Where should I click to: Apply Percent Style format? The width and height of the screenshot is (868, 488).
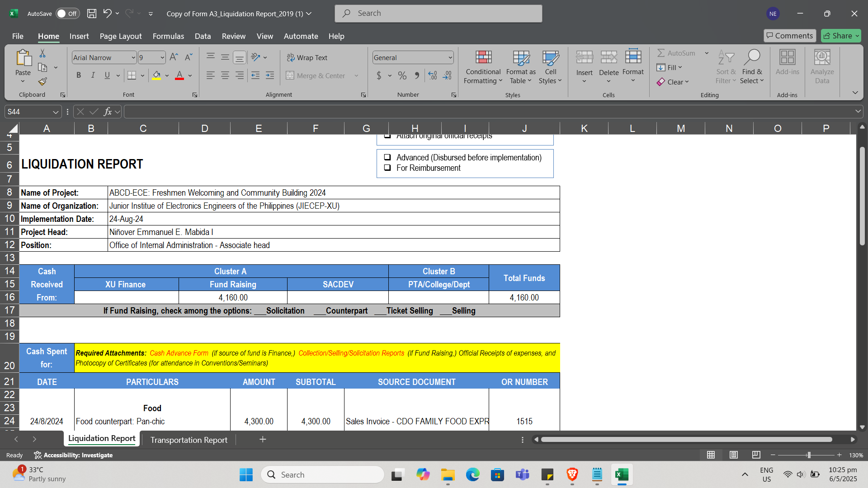[x=402, y=75]
